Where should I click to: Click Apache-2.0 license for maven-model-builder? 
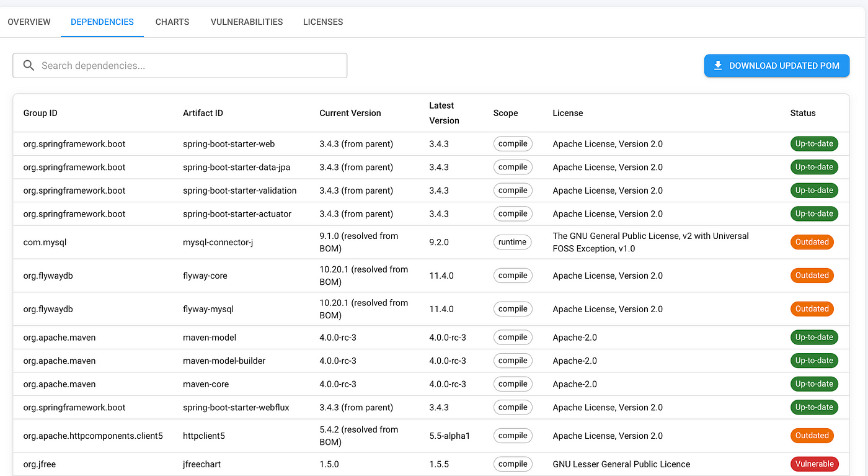pos(575,361)
